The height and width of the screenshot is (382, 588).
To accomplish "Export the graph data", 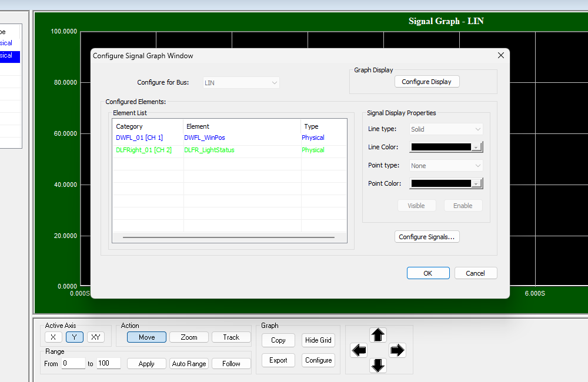I will click(x=278, y=360).
